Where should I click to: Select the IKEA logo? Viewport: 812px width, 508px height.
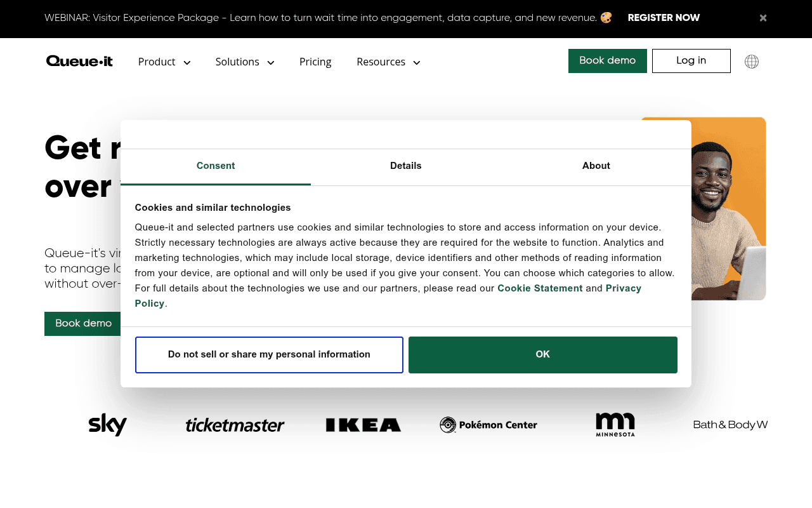tap(363, 424)
